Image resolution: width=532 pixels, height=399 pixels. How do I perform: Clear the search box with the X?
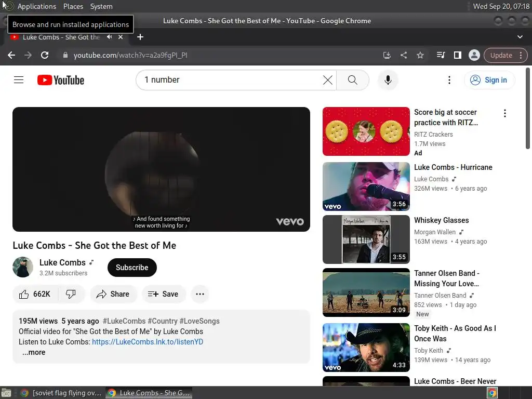(x=327, y=80)
